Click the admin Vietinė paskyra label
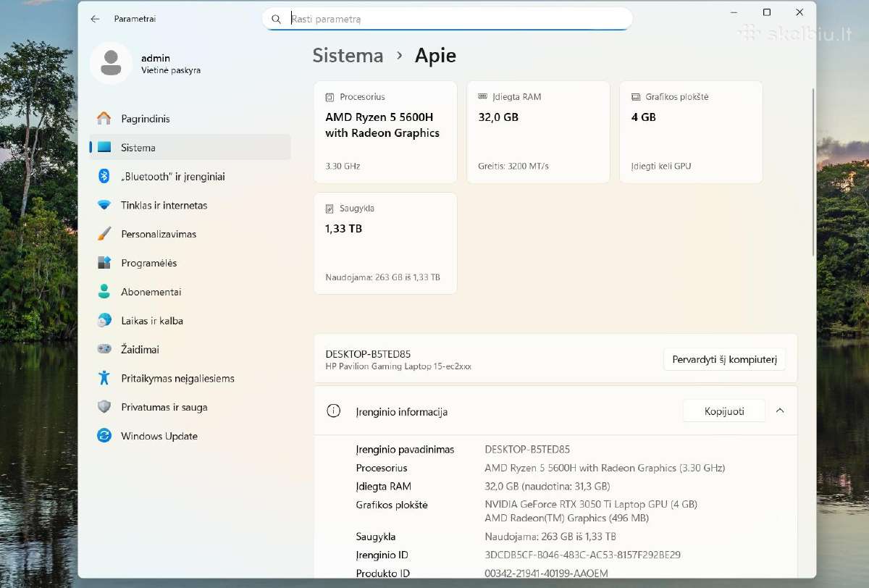The height and width of the screenshot is (588, 869). coord(171,70)
